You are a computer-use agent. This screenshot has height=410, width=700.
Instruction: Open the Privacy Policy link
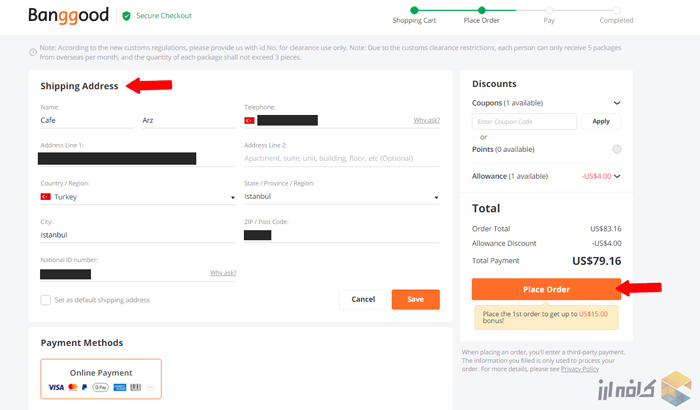580,369
